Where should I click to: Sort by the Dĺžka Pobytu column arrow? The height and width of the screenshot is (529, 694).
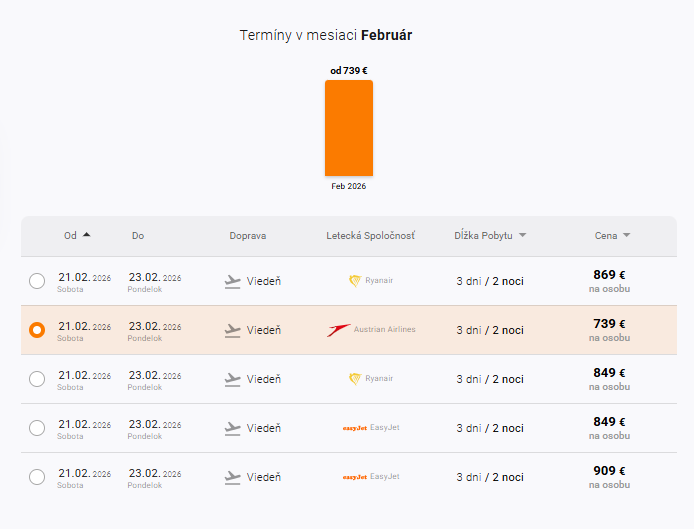pos(522,236)
